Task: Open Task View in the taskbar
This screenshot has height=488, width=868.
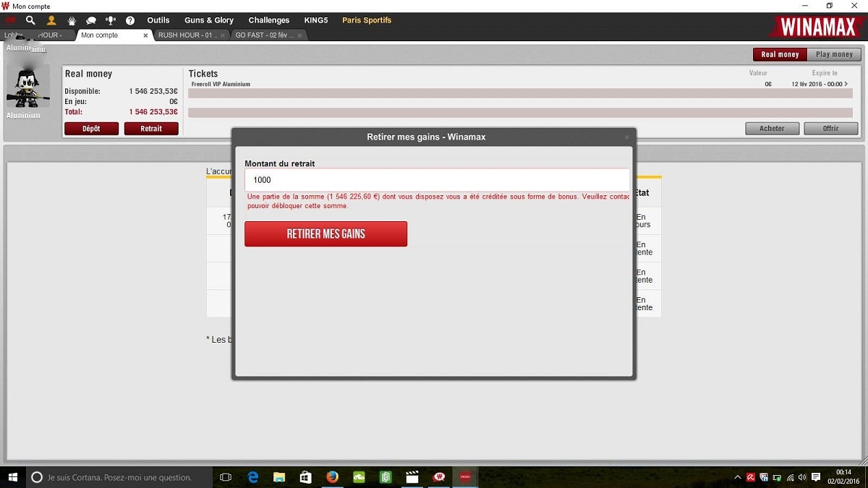Action: (x=225, y=477)
